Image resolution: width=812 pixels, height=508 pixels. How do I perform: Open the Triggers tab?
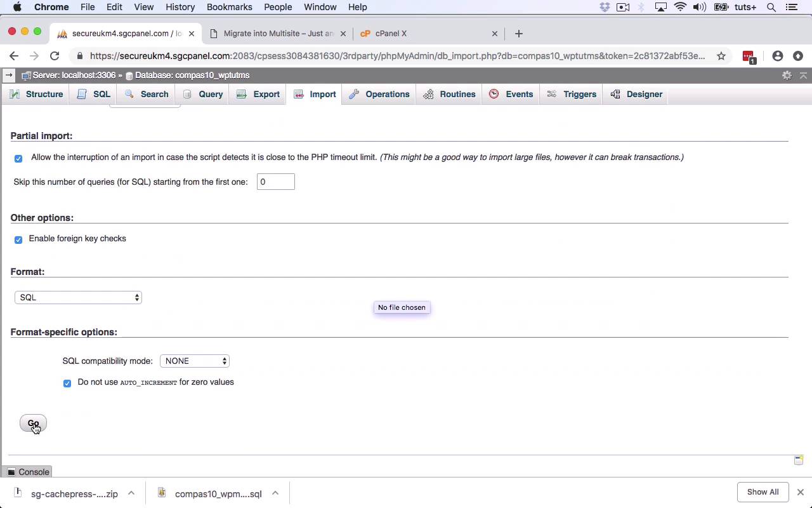click(572, 94)
